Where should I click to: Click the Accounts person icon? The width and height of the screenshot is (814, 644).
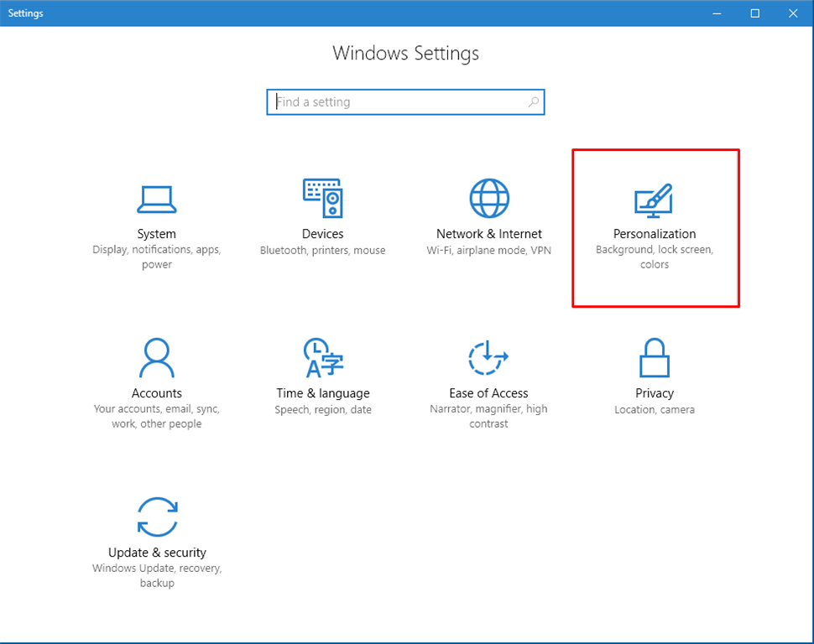click(x=157, y=357)
